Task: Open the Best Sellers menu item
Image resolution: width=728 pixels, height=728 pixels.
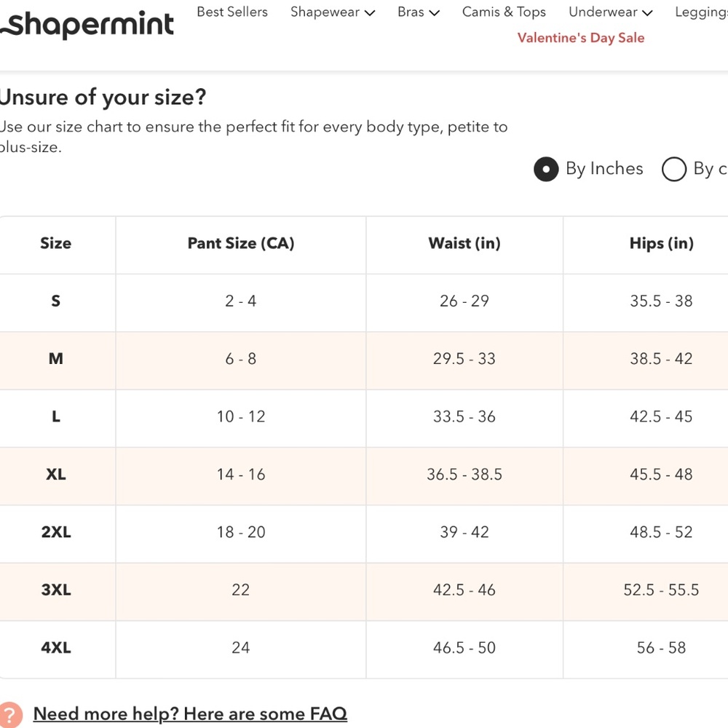Action: (232, 12)
